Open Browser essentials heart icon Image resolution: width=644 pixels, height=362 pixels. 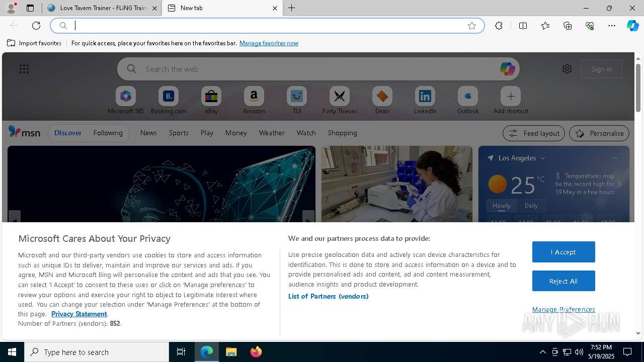(590, 26)
